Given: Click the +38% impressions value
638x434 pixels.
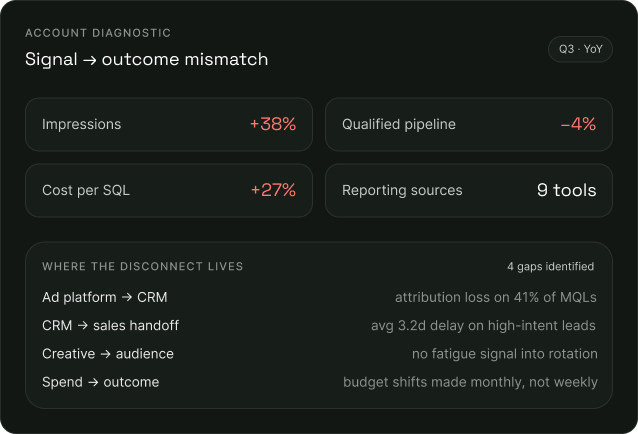Looking at the screenshot, I should click(273, 124).
